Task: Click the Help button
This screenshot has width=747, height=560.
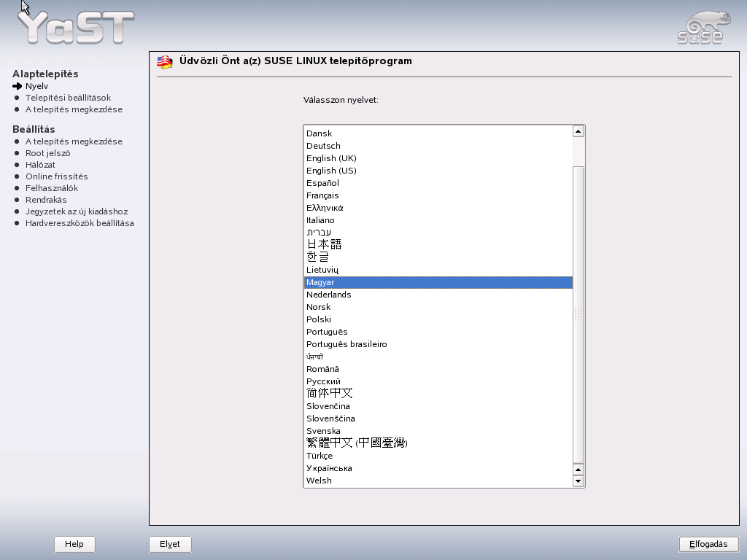Action: 74,544
